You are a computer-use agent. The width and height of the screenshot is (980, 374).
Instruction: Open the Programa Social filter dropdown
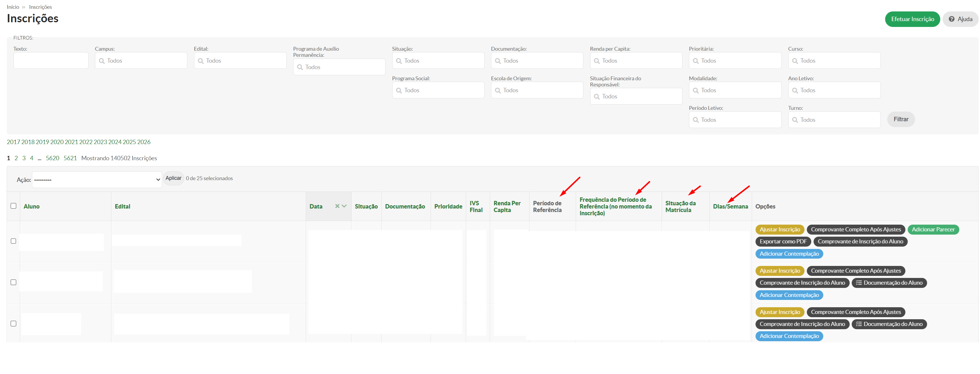[438, 90]
